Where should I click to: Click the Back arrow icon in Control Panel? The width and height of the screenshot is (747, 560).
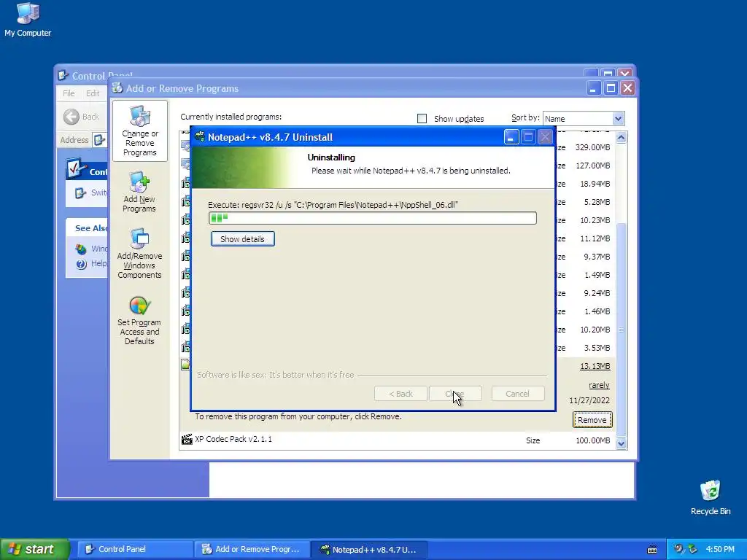click(71, 117)
